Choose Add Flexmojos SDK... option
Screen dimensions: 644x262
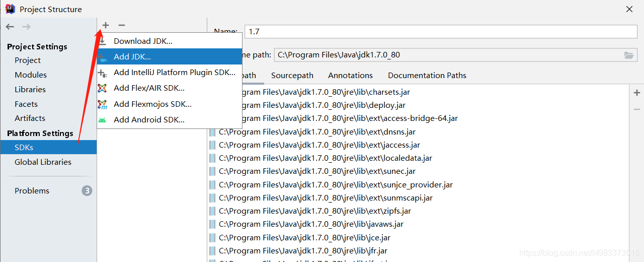coord(170,104)
